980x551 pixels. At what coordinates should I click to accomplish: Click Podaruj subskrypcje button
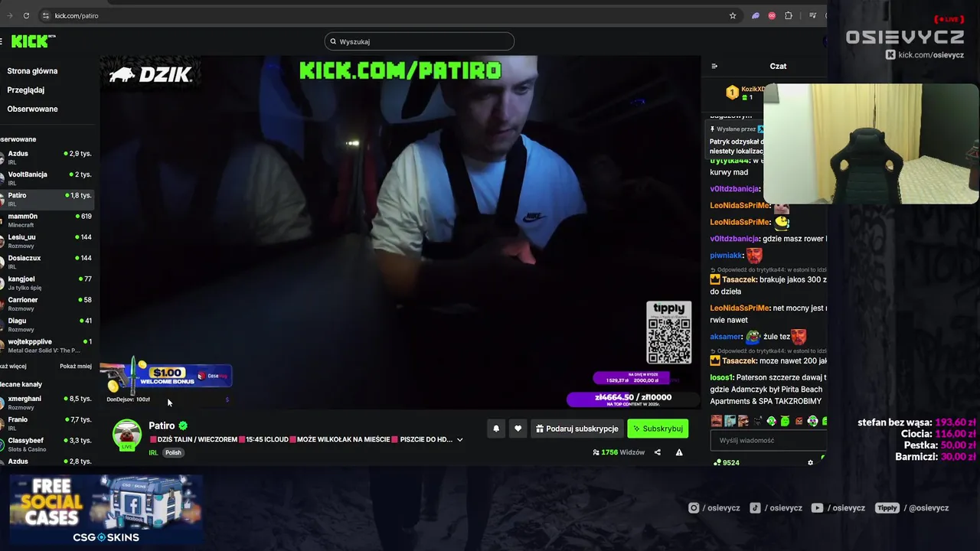[x=577, y=429]
